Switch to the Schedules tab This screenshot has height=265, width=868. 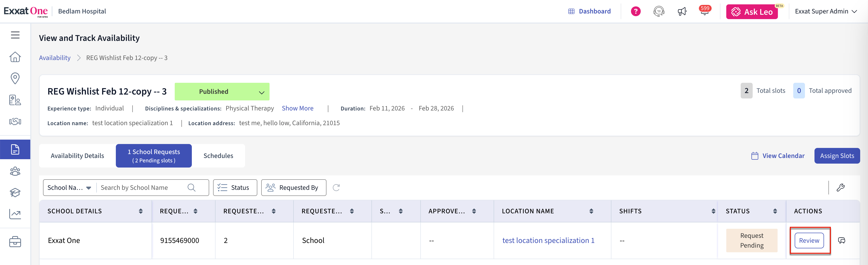(x=218, y=156)
